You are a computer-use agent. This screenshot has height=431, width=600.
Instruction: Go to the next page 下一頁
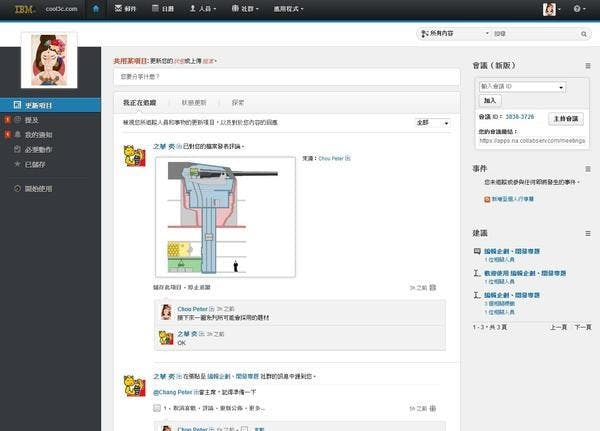[583, 327]
